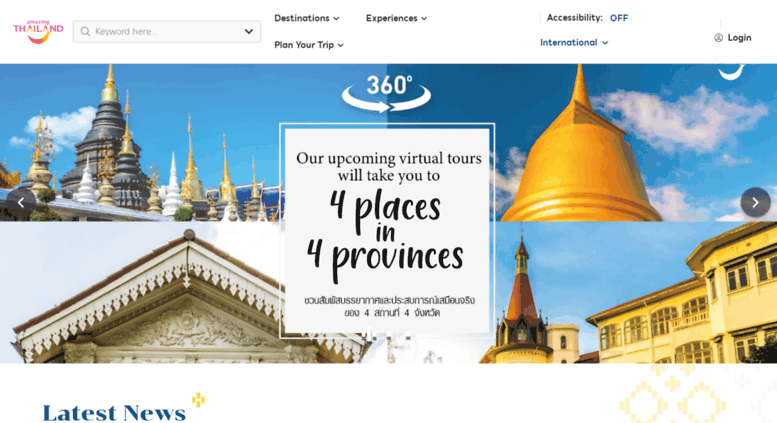Viewport: 777px width, 423px height.
Task: Click the magnifying glass search icon
Action: point(85,32)
